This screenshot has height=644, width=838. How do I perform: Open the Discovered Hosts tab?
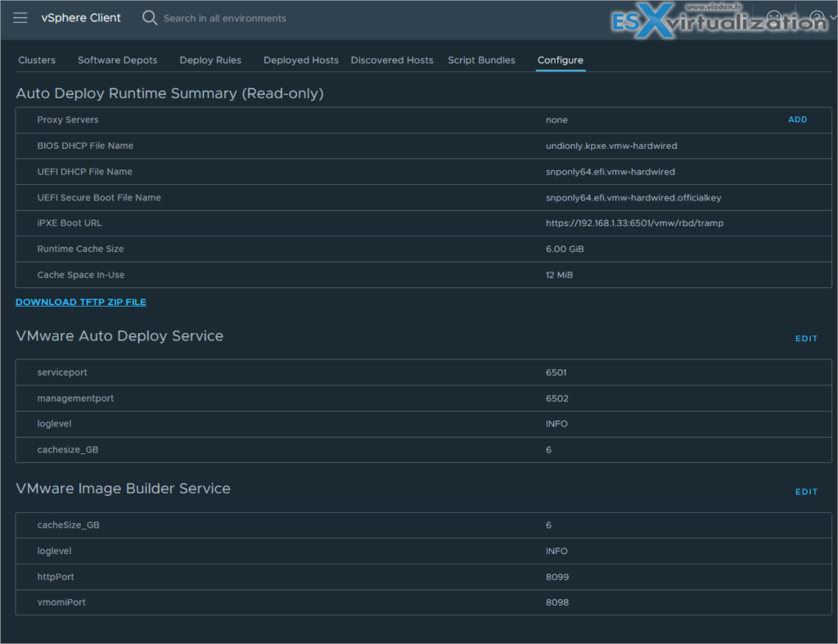[x=392, y=60]
